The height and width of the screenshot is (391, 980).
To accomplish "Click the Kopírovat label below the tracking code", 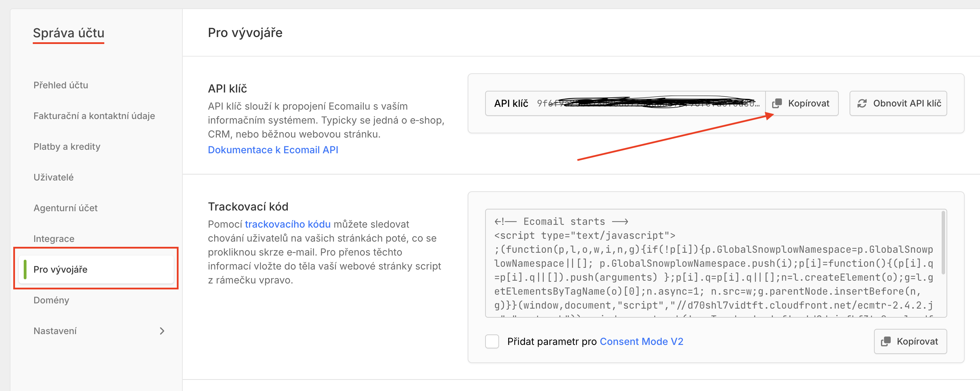I will coord(917,341).
